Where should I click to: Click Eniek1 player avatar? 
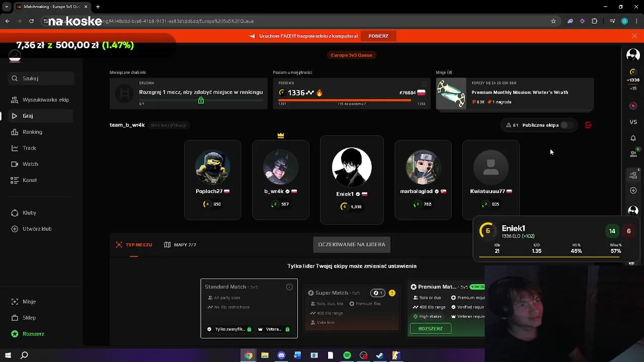(x=352, y=167)
